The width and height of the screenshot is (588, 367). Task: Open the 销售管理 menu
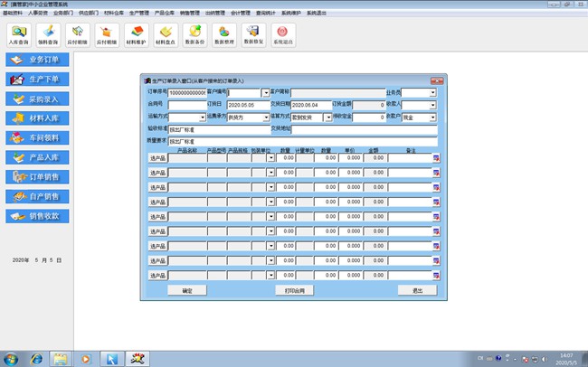point(190,13)
